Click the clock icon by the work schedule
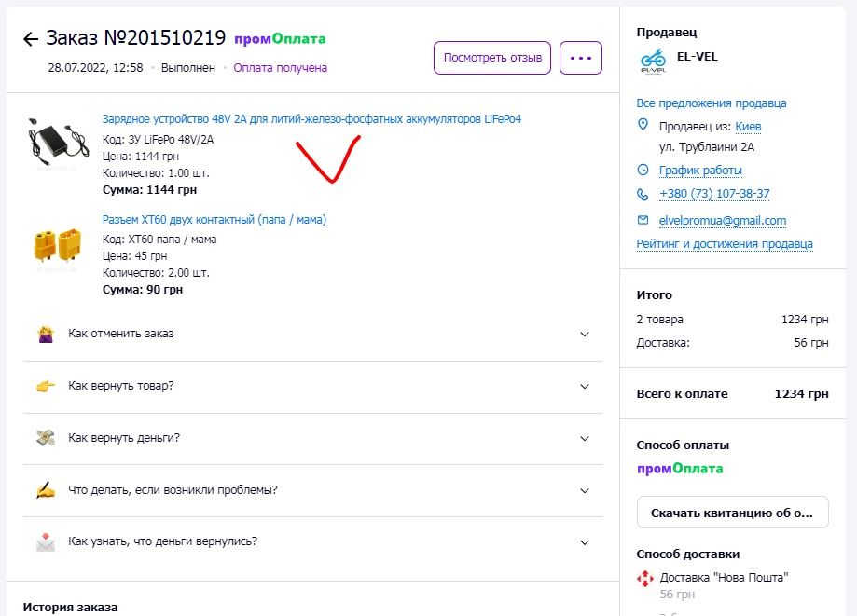Viewport: 857px width, 616px height. 643,170
